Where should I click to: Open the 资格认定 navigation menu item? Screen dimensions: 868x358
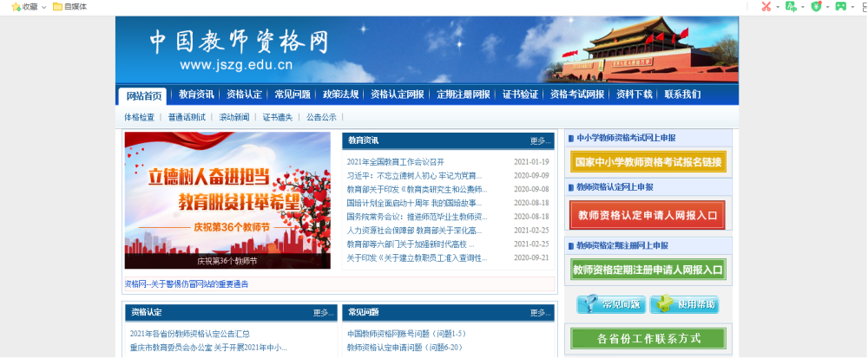pos(244,94)
